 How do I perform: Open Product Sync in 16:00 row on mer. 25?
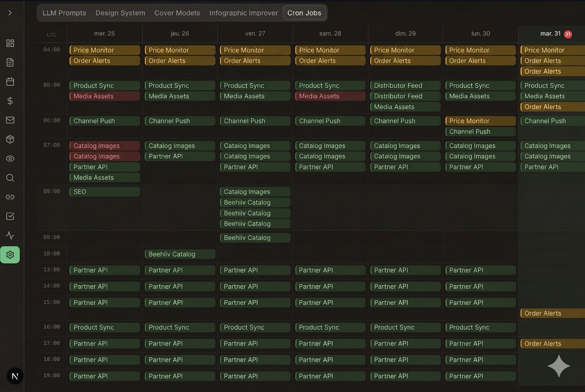[x=105, y=328]
